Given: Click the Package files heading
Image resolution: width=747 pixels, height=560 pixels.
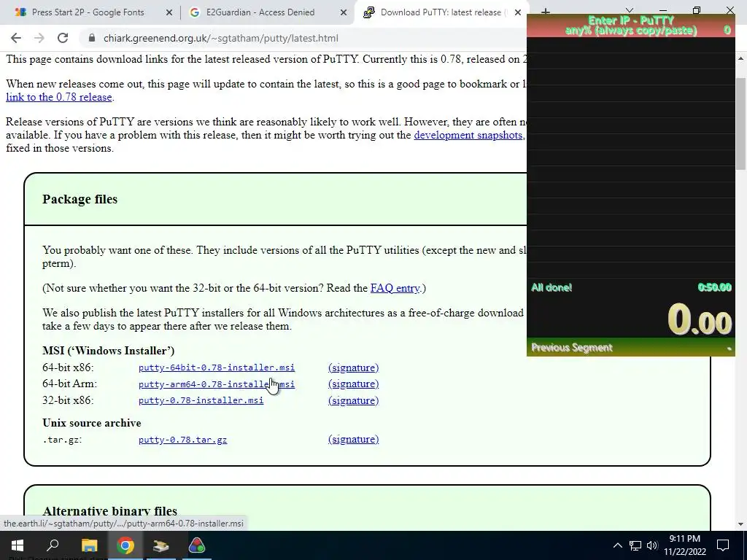Looking at the screenshot, I should (80, 199).
